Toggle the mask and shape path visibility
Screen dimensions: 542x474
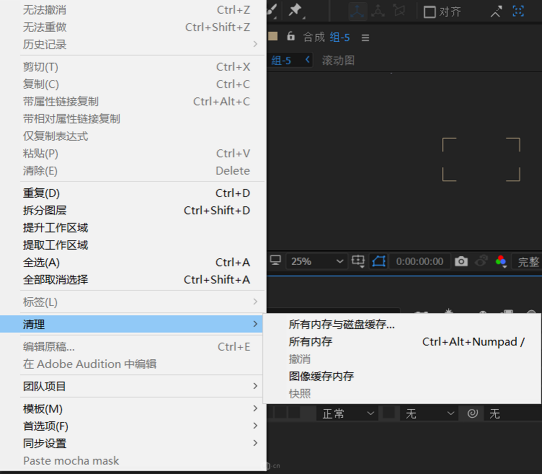pyautogui.click(x=379, y=261)
